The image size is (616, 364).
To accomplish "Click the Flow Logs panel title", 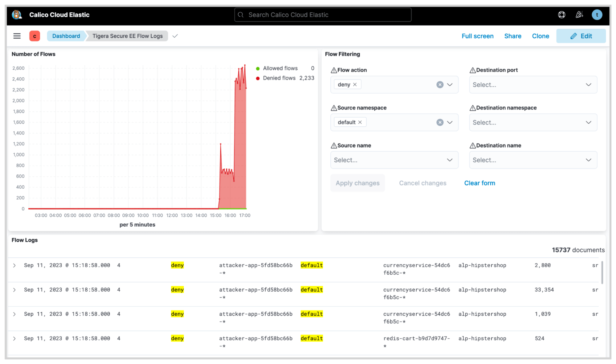I will pos(25,240).
